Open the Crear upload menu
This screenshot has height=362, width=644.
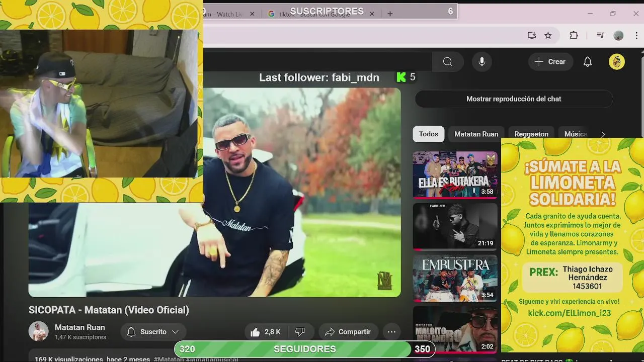pyautogui.click(x=550, y=62)
